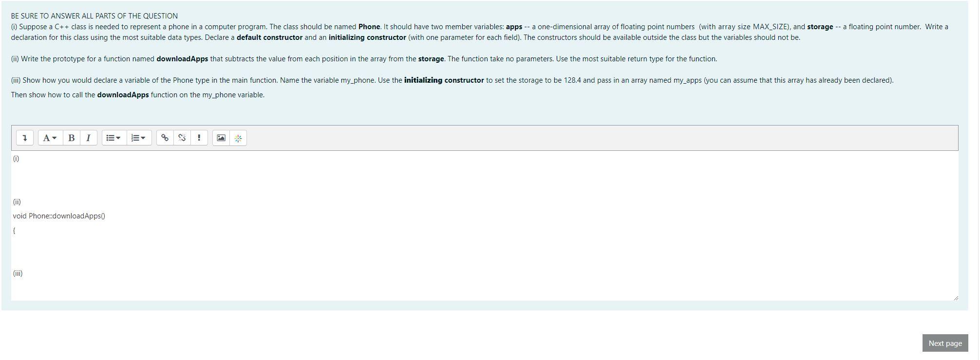Open the paragraph styles 'A' dropdown
Image resolution: width=980 pixels, height=360 pixels.
tap(50, 138)
